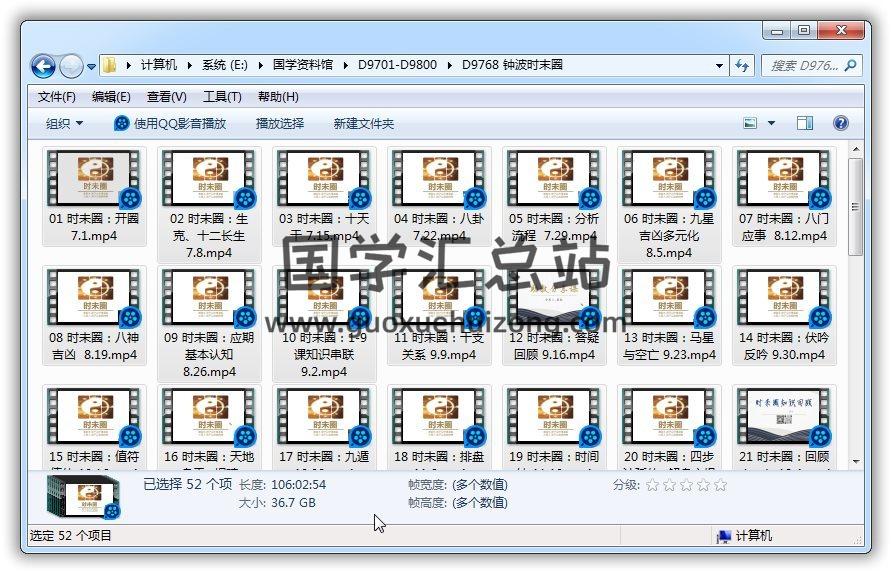This screenshot has height=574, width=892.
Task: Click the stacked video preview in details pane
Action: coord(84,498)
